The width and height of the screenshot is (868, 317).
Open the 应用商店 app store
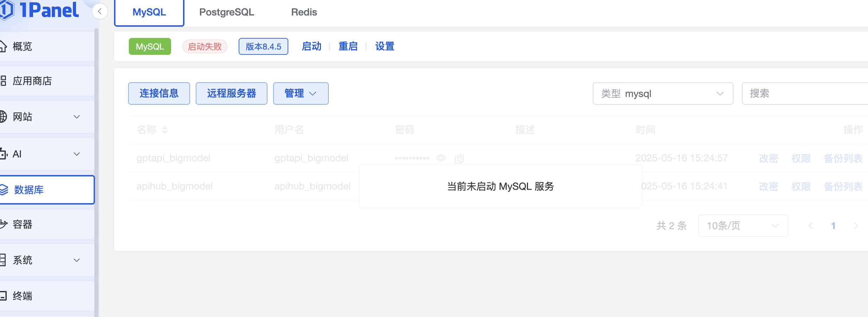coord(47,81)
